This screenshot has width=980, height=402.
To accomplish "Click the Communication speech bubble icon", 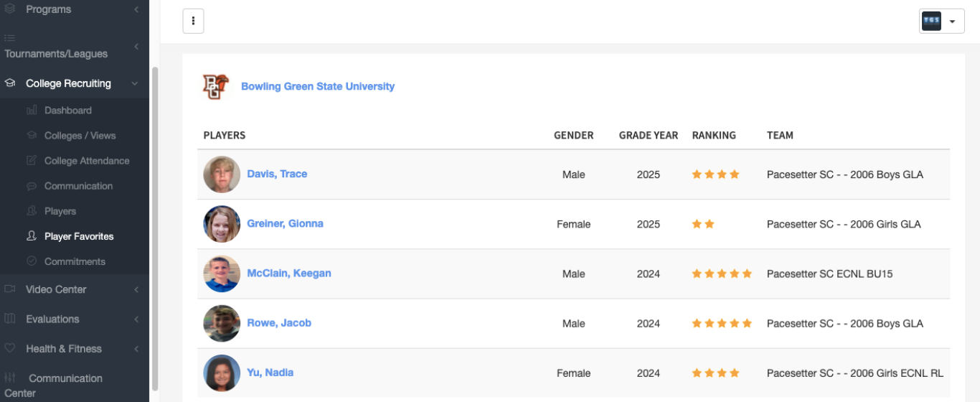I will [32, 186].
